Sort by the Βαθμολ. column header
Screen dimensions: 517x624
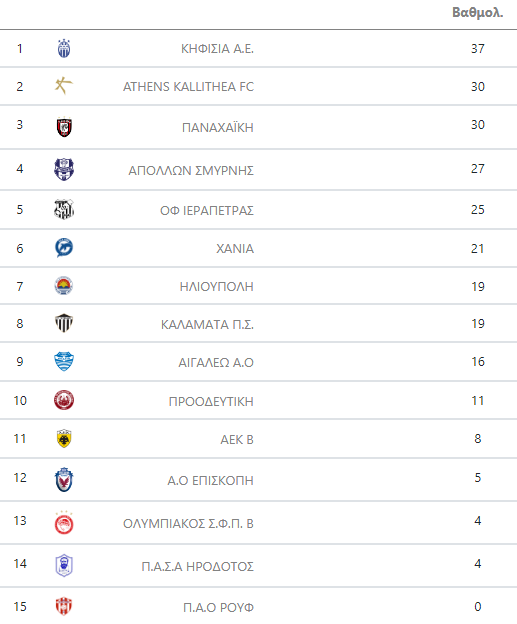click(478, 13)
